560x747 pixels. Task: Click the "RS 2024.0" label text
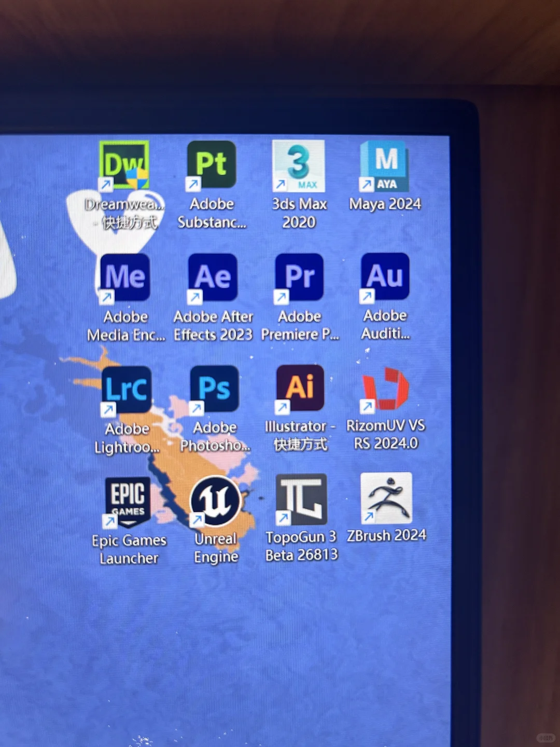[x=386, y=443]
